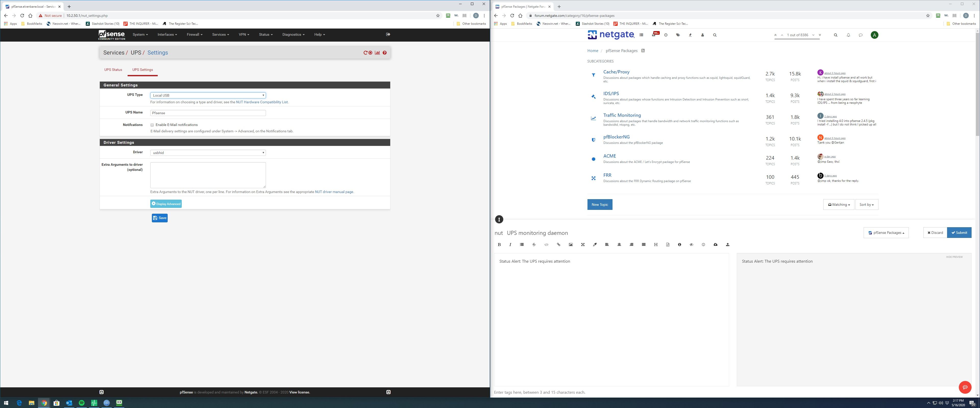Insert a link via composer toolbar
Image resolution: width=980 pixels, height=408 pixels.
coord(558,245)
